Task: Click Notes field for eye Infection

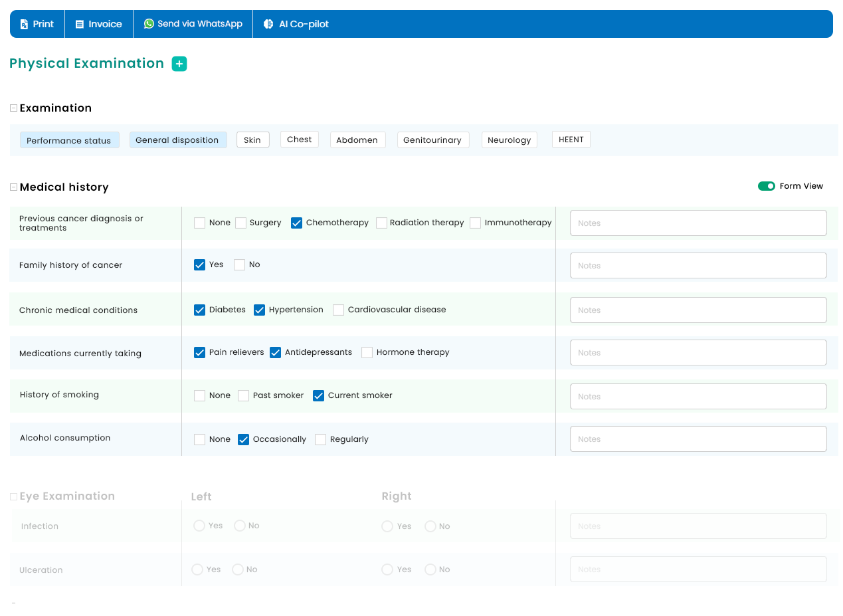Action: point(698,526)
